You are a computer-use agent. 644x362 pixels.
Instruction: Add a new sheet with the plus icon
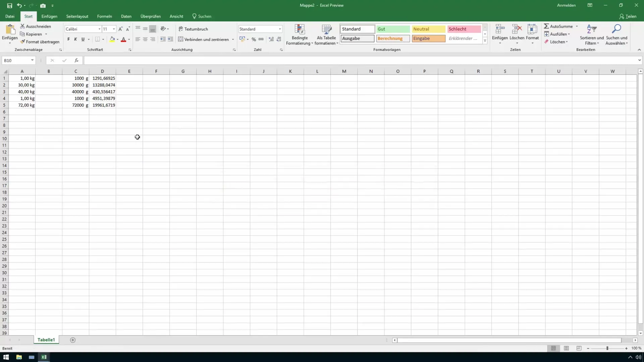tap(73, 340)
